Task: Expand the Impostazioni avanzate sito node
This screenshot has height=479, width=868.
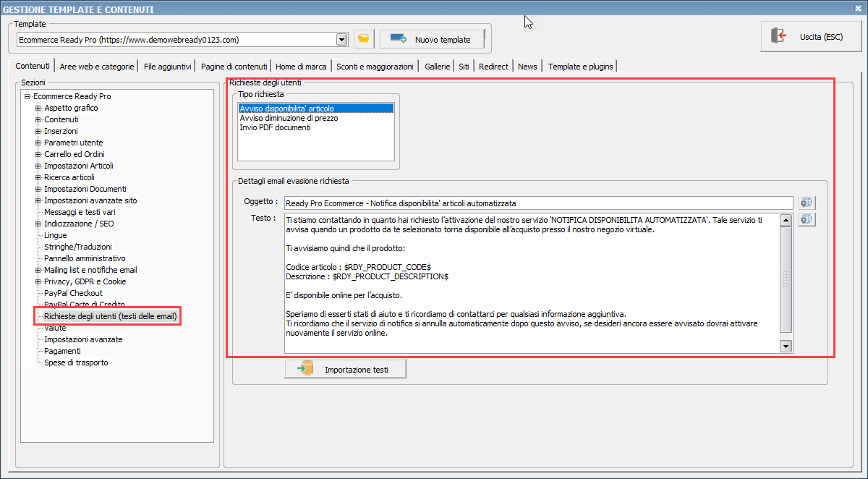Action: [x=38, y=200]
